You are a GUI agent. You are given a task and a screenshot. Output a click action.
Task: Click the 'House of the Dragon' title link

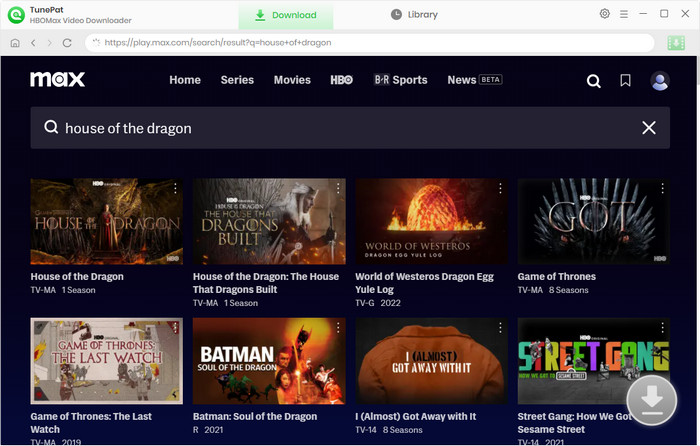[x=77, y=276]
